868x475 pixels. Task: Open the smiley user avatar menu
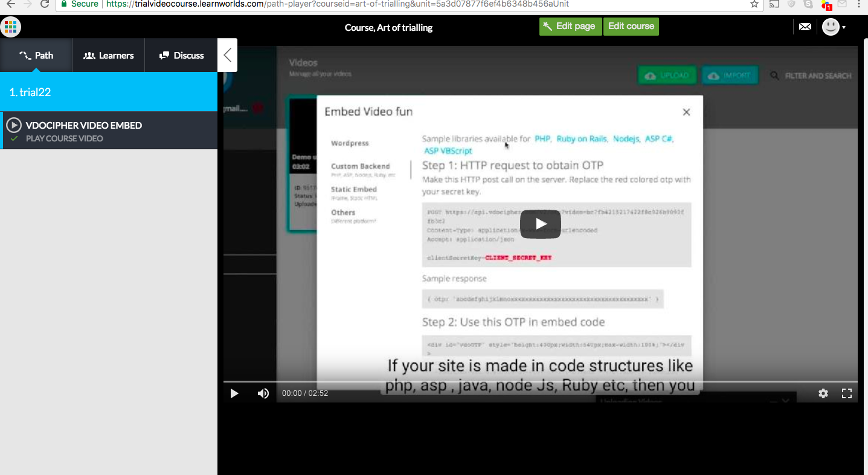(x=834, y=27)
